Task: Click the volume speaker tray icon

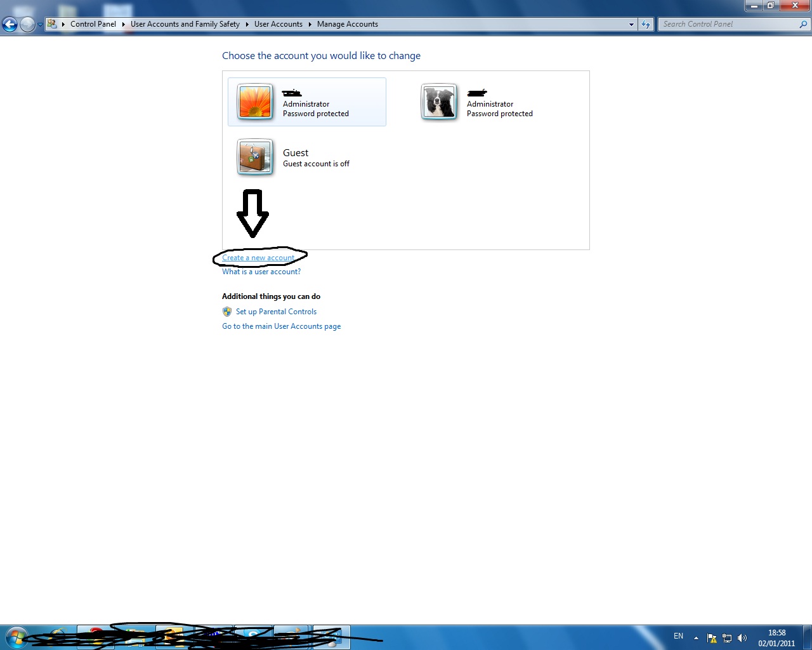Action: pyautogui.click(x=742, y=638)
